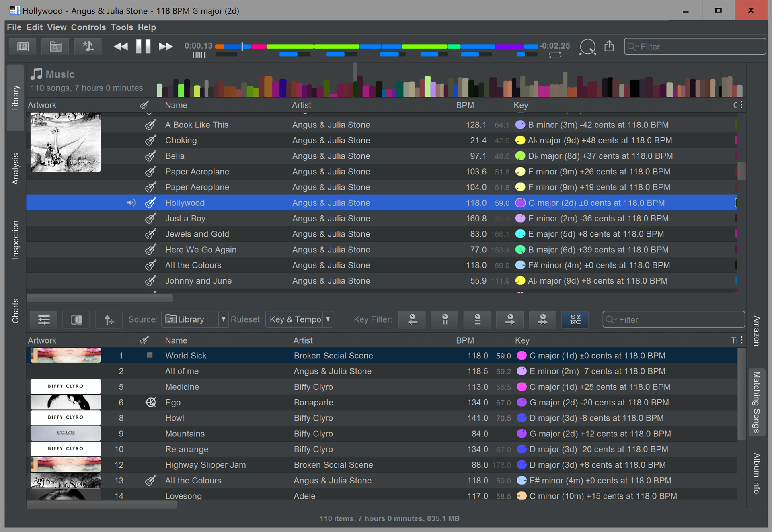Image resolution: width=772 pixels, height=532 pixels.
Task: Expand the Source Library dropdown arrow
Action: click(x=224, y=319)
